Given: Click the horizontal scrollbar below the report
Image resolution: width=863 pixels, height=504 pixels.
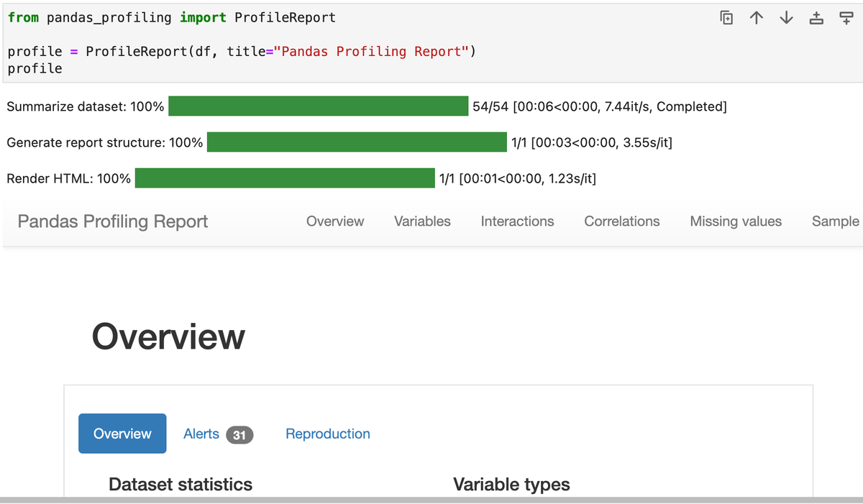Looking at the screenshot, I should point(431,499).
